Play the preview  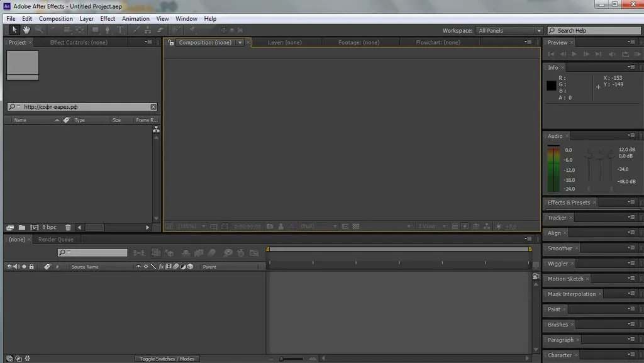[574, 54]
